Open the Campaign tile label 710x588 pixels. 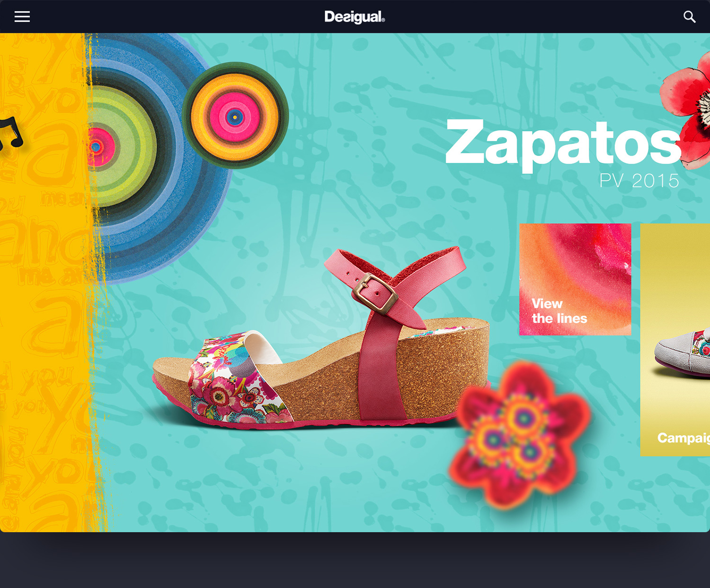pyautogui.click(x=683, y=438)
